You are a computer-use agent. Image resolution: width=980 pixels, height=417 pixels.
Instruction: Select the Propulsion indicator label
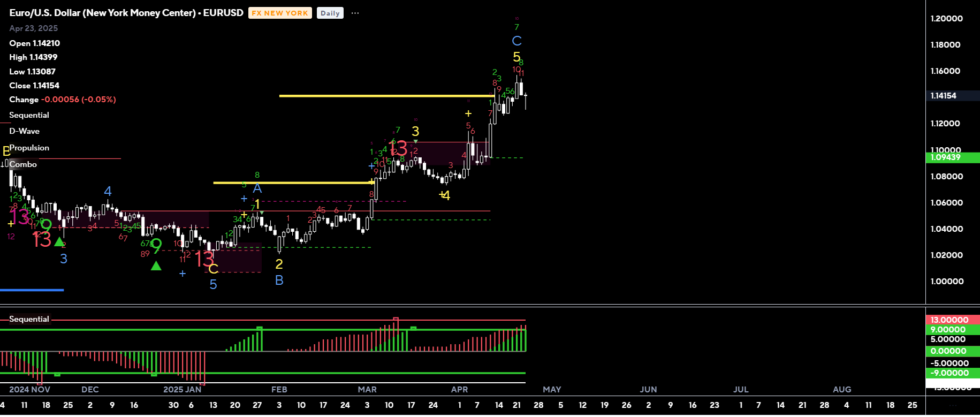click(x=29, y=148)
